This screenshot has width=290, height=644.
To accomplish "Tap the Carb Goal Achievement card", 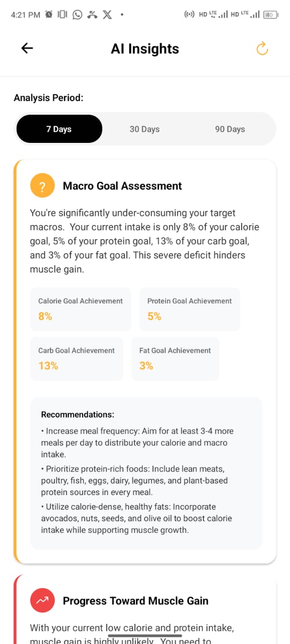I will (x=77, y=359).
